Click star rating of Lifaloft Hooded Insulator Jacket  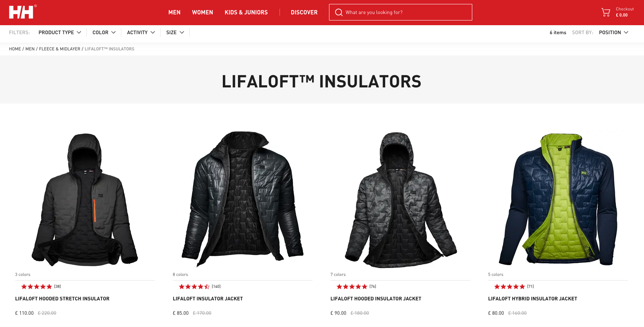352,287
